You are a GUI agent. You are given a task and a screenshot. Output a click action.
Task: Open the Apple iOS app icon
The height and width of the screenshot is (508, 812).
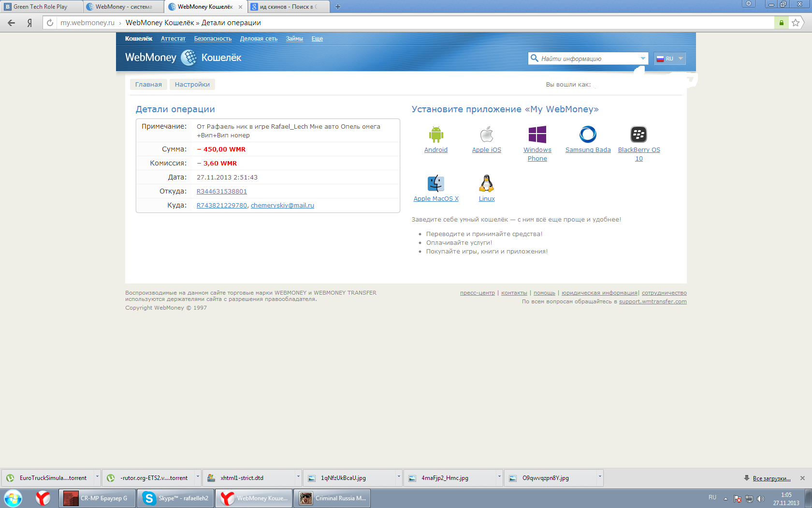(487, 134)
